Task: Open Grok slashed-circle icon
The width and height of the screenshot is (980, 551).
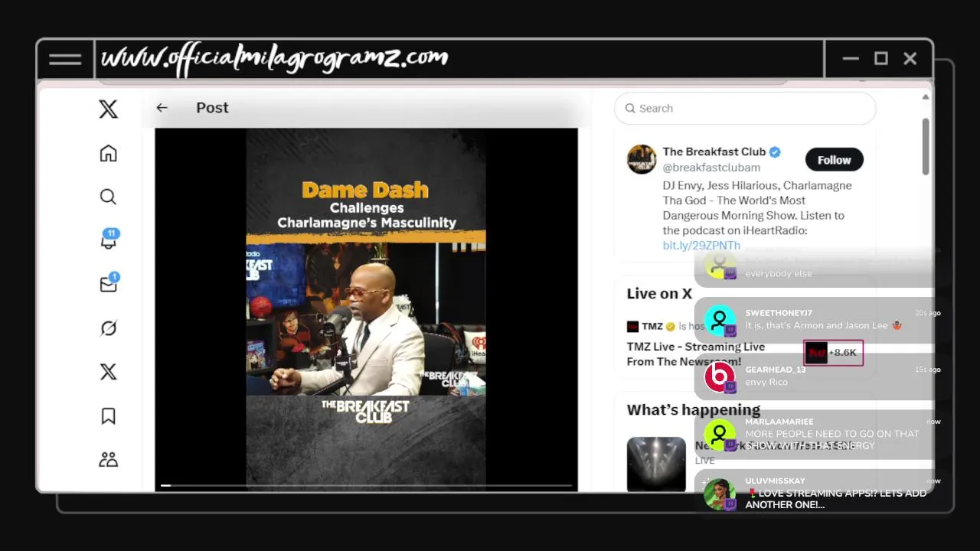Action: click(108, 328)
